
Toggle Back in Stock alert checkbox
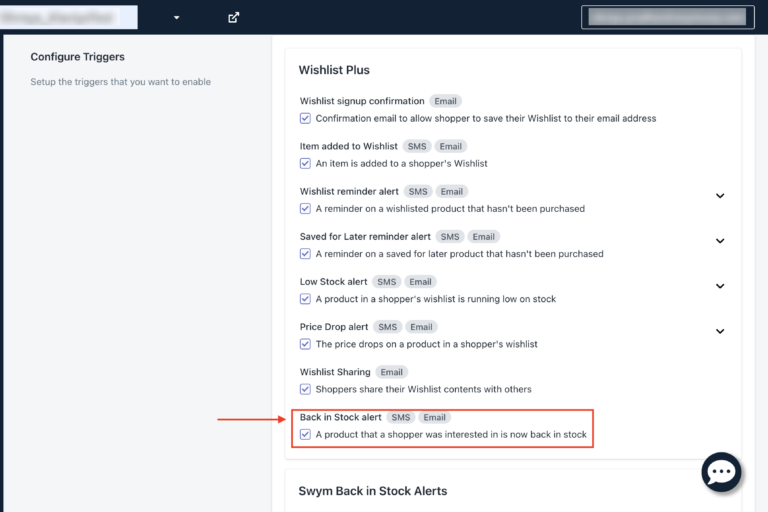(305, 435)
